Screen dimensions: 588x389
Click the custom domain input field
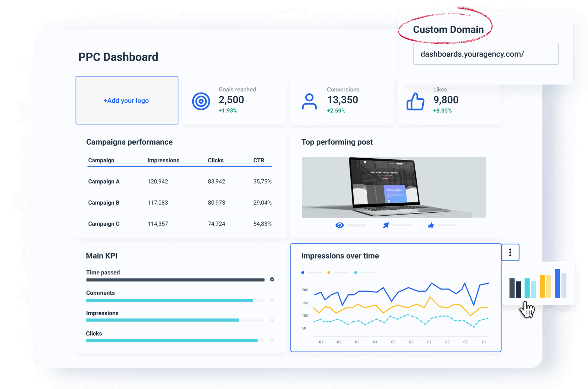click(486, 54)
